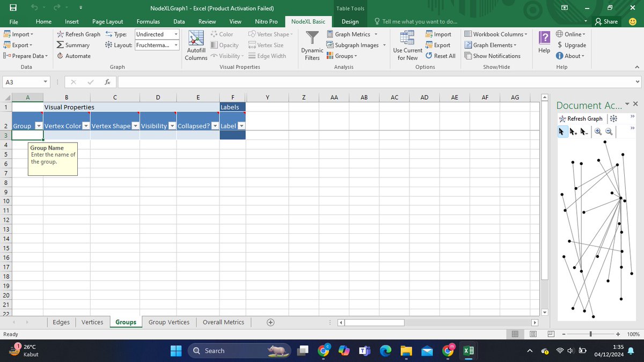The image size is (644, 362).
Task: Open the Overall Metrics worksheet tab
Action: coord(223,322)
